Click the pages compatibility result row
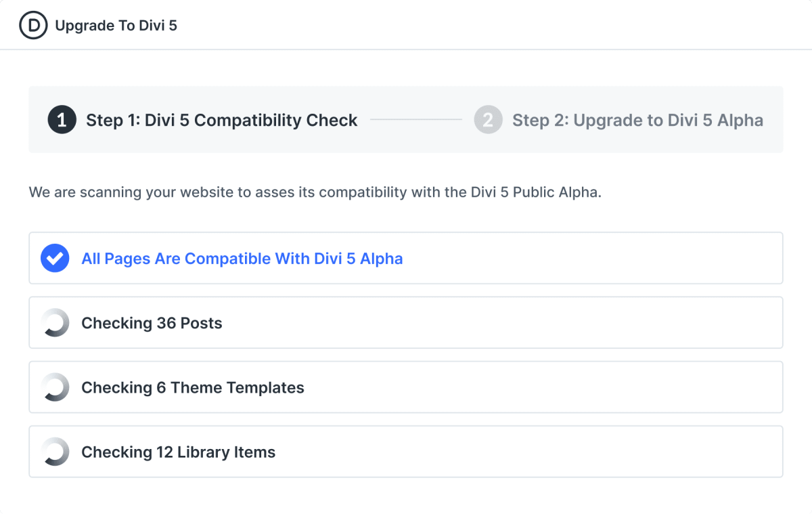812x514 pixels. point(406,258)
